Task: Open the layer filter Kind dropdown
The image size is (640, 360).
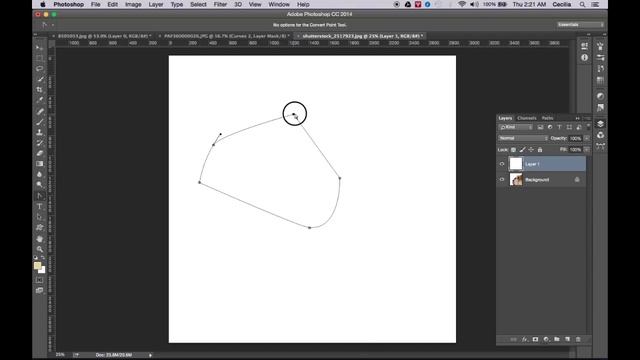Action: (x=516, y=127)
